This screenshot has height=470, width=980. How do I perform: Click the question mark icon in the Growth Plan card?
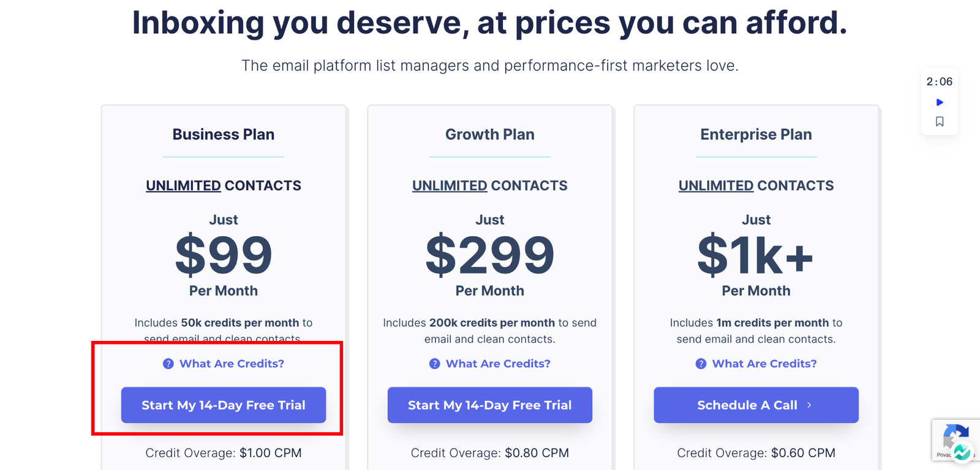click(x=434, y=364)
